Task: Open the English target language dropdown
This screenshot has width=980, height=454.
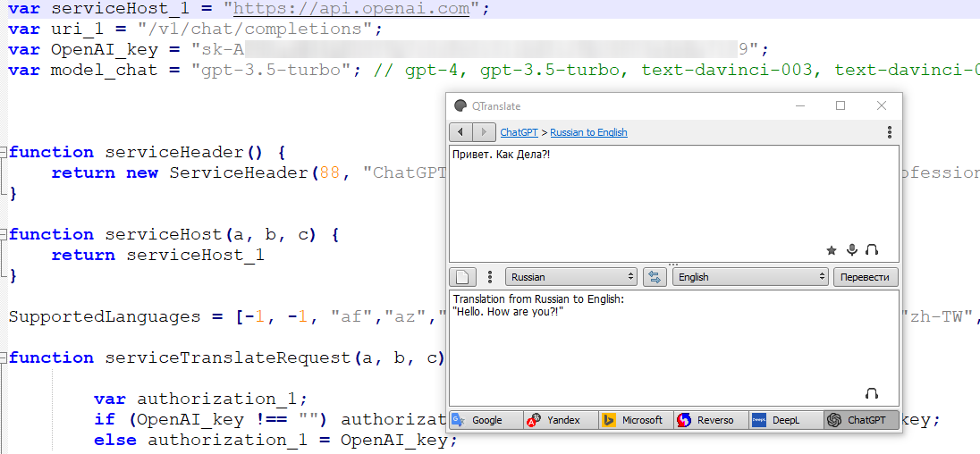Action: pyautogui.click(x=751, y=277)
